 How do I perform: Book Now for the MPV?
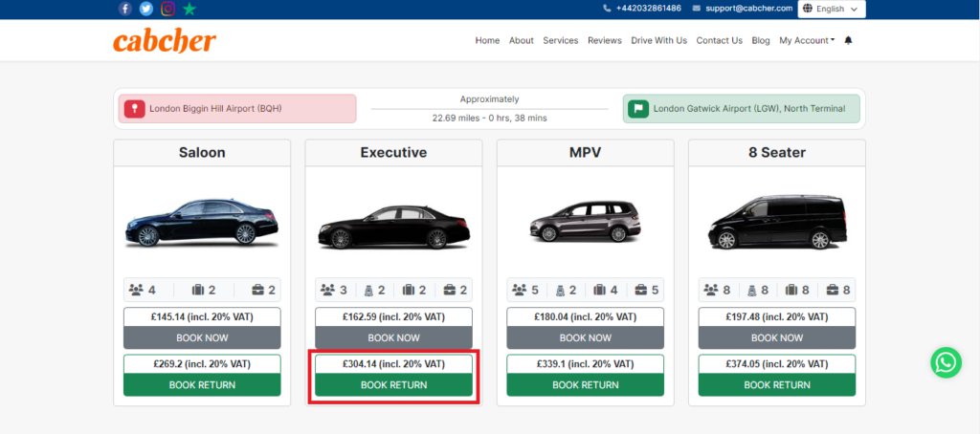pos(586,337)
